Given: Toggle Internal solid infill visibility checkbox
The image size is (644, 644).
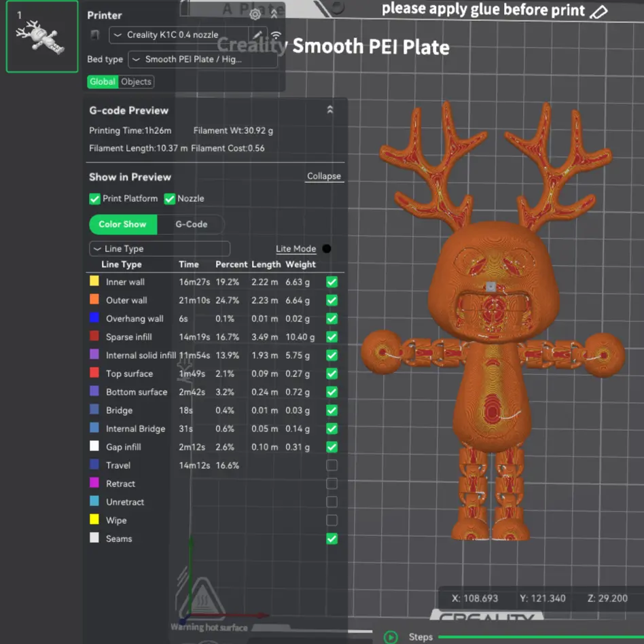Looking at the screenshot, I should coord(332,355).
